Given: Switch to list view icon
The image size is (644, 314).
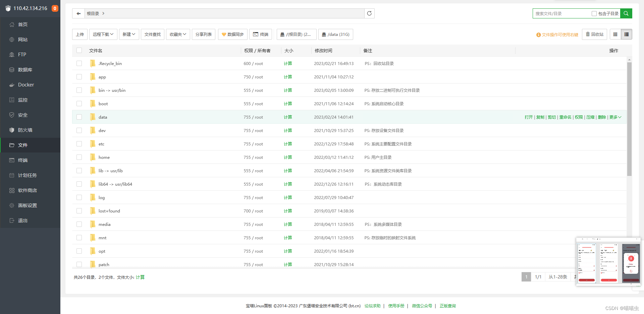Looking at the screenshot, I should pyautogui.click(x=627, y=34).
